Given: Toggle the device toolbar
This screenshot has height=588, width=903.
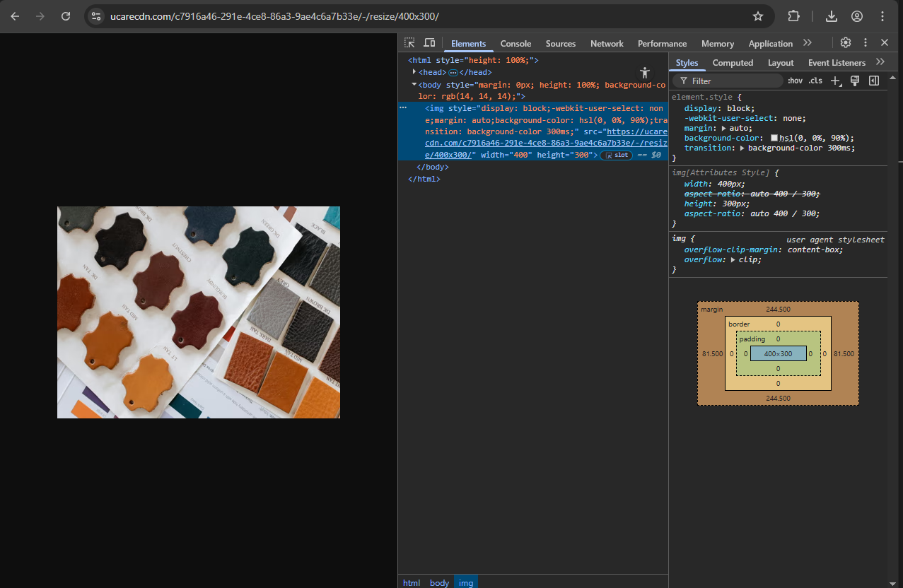Looking at the screenshot, I should tap(429, 42).
